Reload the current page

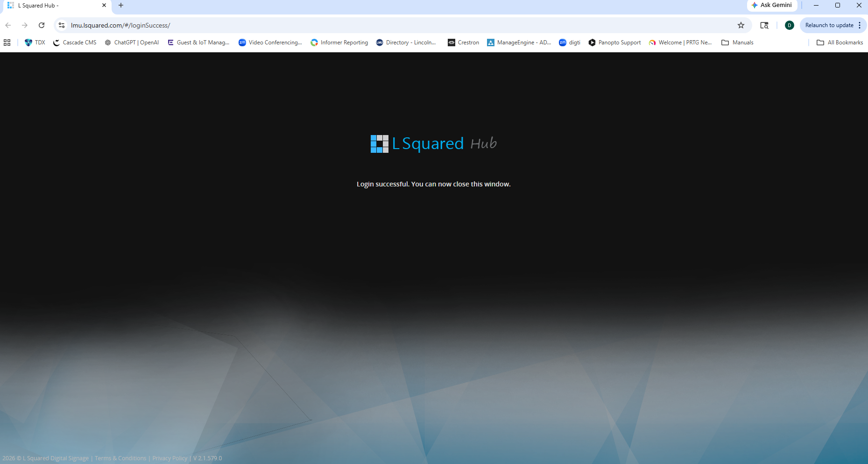[42, 25]
